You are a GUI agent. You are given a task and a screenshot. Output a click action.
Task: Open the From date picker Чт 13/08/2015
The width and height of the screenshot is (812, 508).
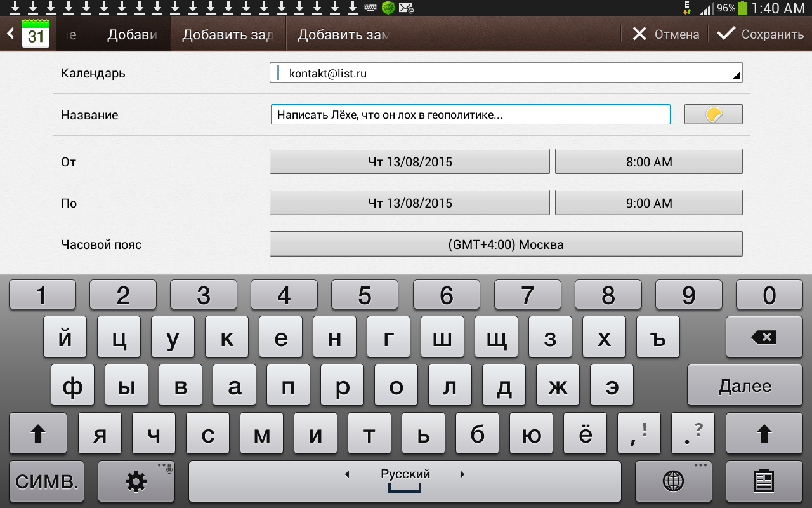pos(410,161)
